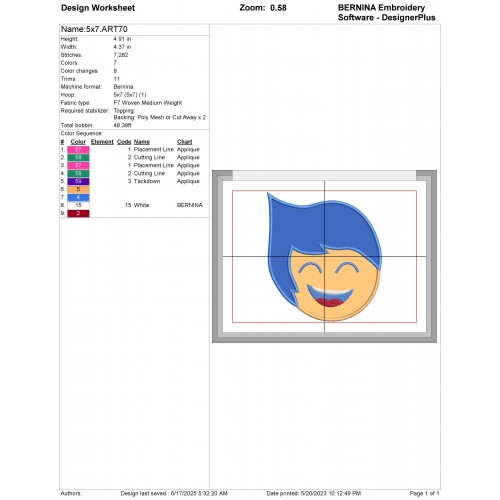Click the Colors value '7'
500x500 pixels.
[115, 63]
